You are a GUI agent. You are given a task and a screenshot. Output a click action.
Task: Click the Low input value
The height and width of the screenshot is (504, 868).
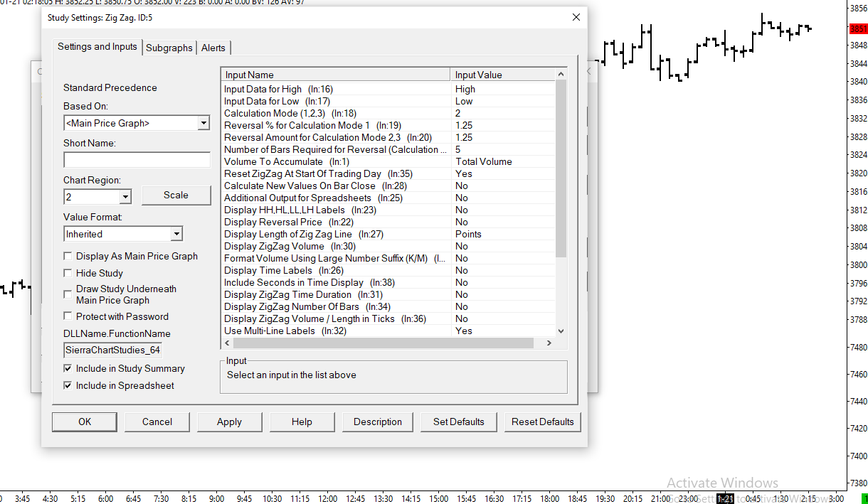pos(464,101)
